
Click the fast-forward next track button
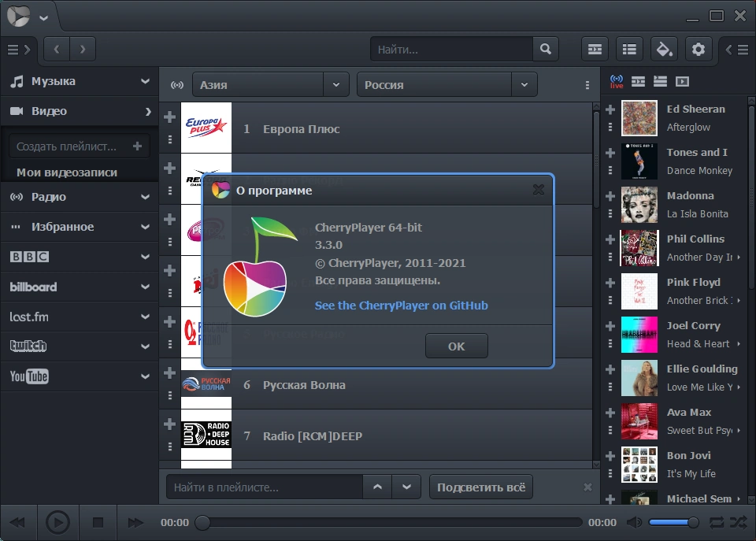(135, 523)
